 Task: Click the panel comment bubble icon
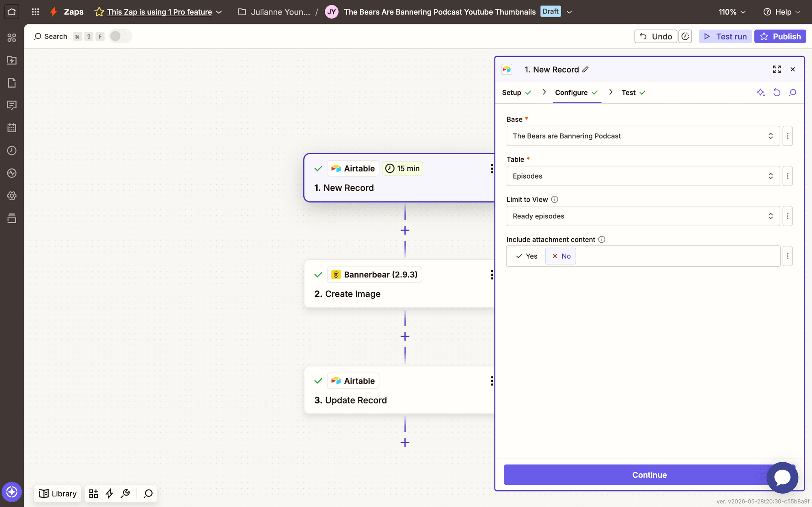[793, 93]
